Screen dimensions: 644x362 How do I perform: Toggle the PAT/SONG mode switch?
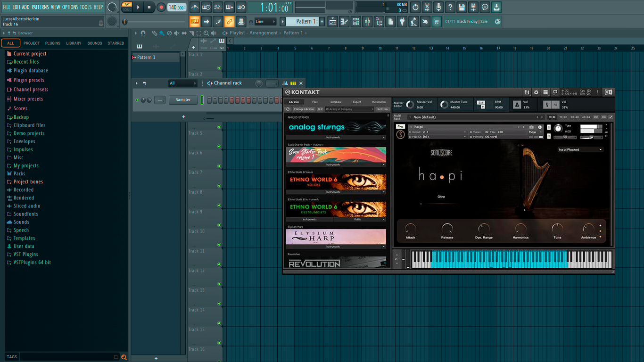127,7
